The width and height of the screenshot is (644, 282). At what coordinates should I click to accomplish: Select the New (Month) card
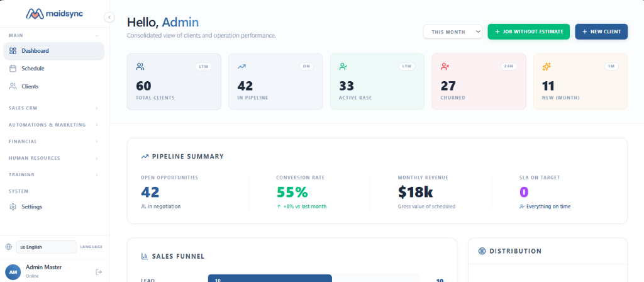[x=580, y=82]
